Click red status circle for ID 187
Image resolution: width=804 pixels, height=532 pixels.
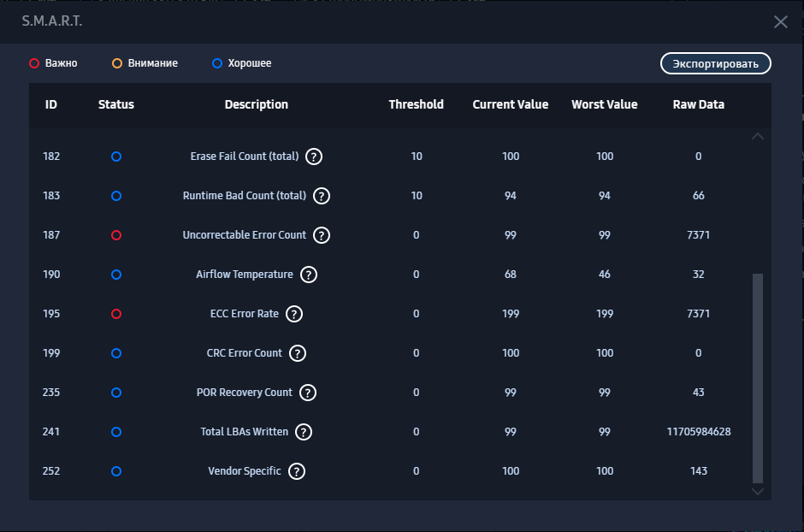click(x=116, y=235)
